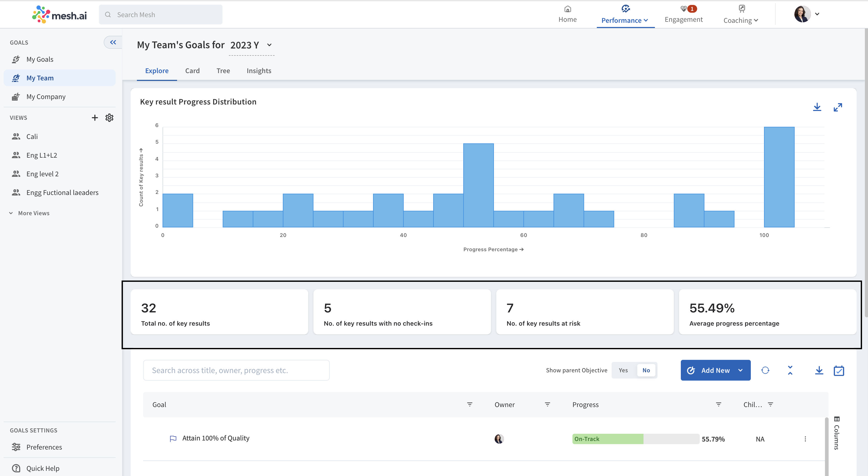Filter the Goal column

[470, 404]
